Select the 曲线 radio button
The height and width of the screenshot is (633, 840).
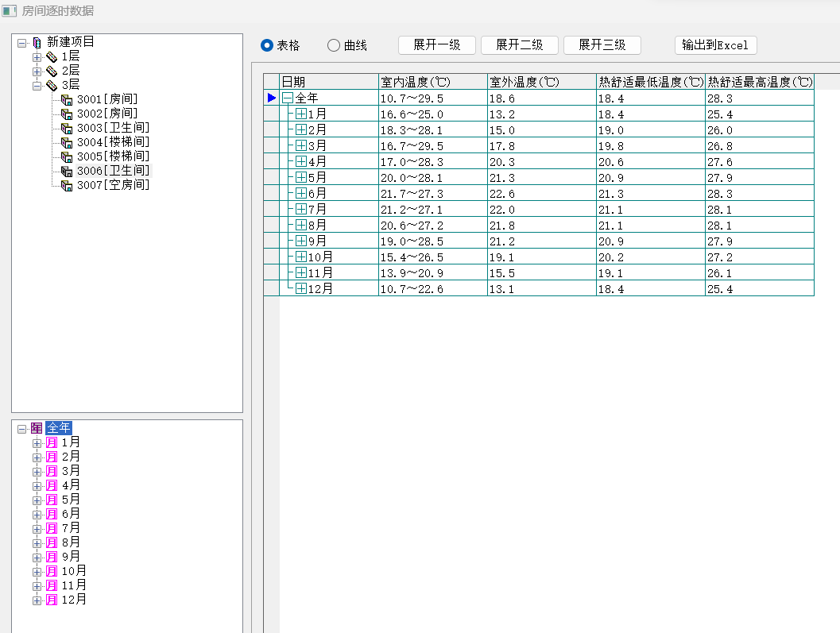pyautogui.click(x=334, y=45)
